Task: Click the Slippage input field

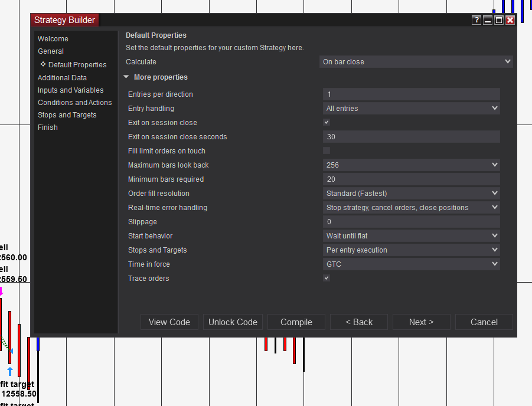Action: (411, 222)
